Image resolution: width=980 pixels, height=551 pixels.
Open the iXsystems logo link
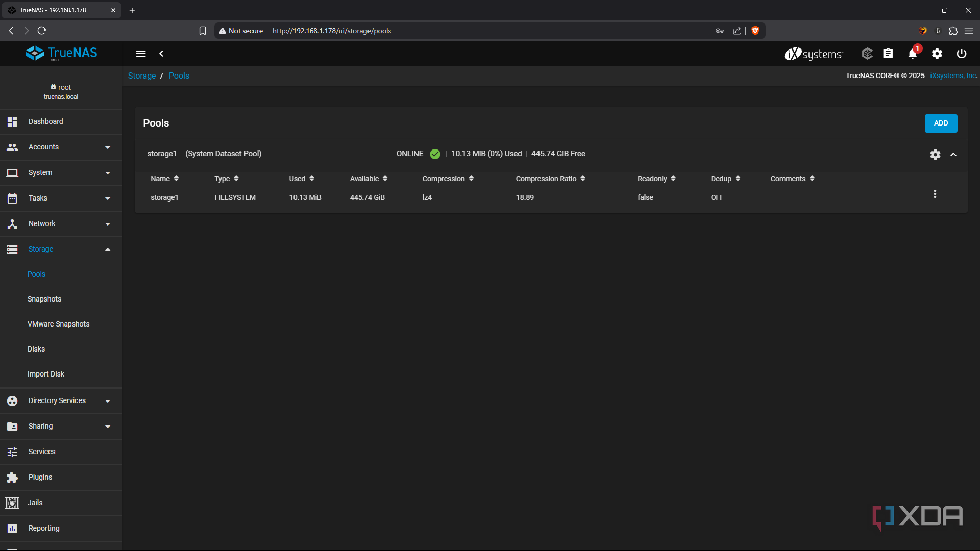pos(814,54)
